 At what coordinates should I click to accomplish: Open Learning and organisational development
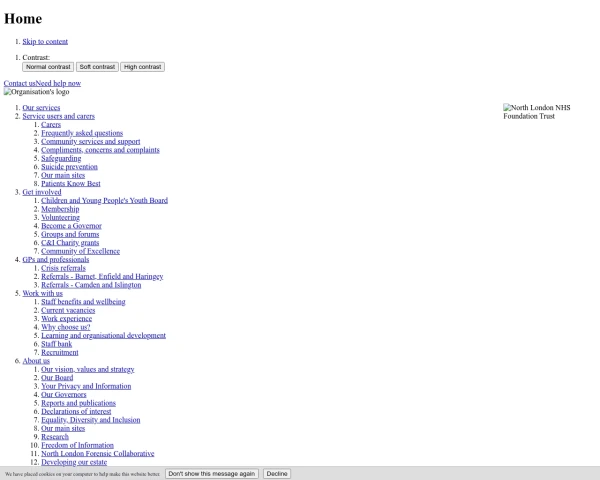103,335
